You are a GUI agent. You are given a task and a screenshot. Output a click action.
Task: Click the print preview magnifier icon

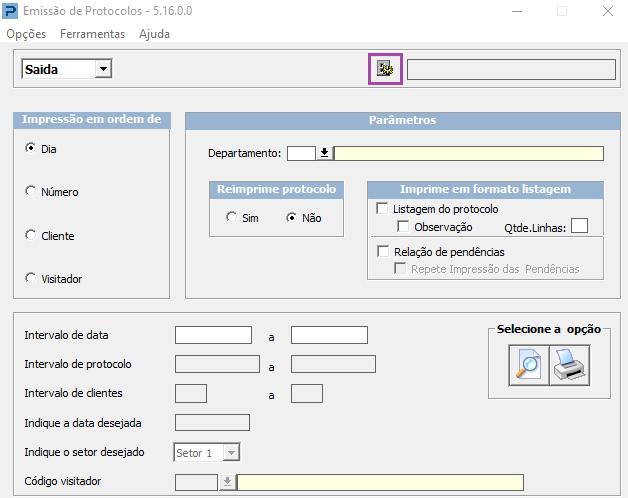[529, 366]
